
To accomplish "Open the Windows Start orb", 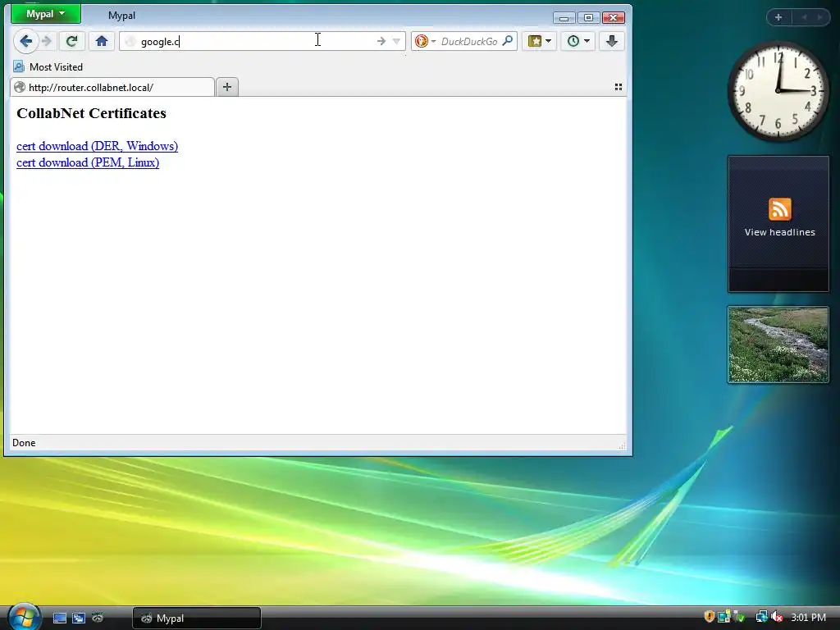I will tap(24, 616).
